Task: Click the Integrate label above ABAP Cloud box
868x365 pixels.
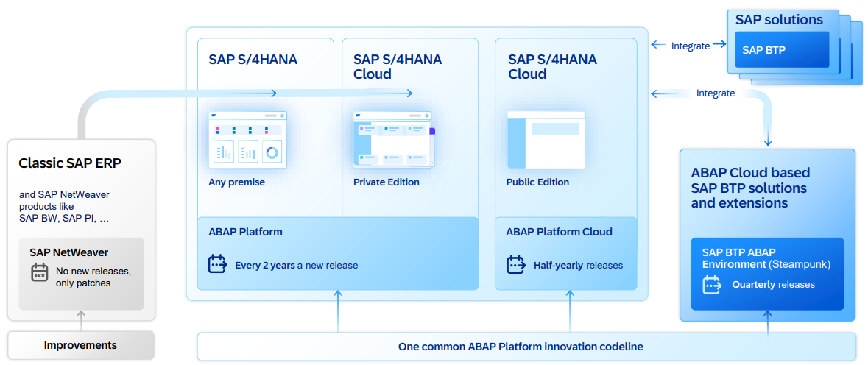Action: (x=716, y=93)
